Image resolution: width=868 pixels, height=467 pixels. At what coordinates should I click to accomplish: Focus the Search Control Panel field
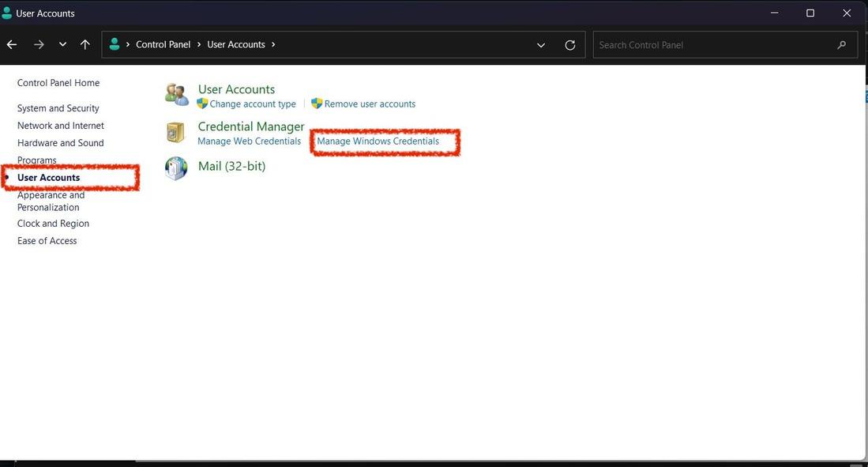[725, 45]
